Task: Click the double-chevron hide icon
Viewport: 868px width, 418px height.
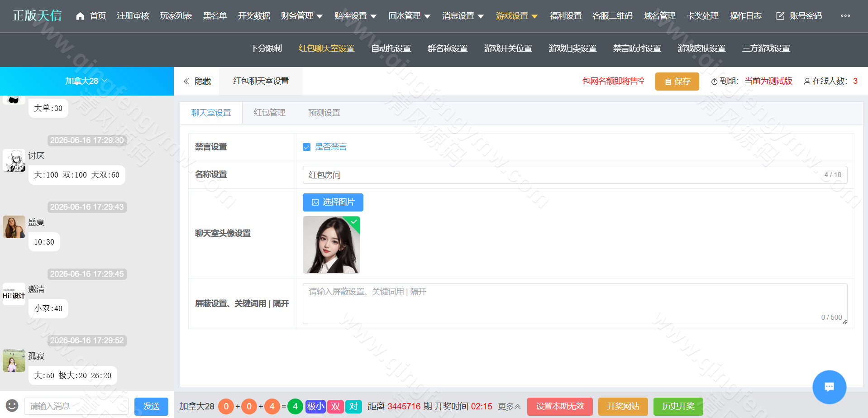Action: point(186,82)
